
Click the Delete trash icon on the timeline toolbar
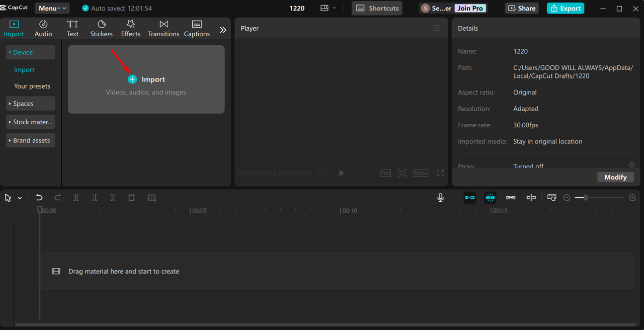[131, 198]
